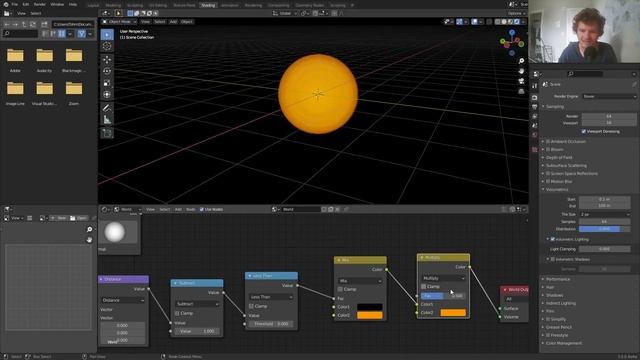Screen dimensions: 640x360
Task: Expand the Color Management panel
Action: pyautogui.click(x=563, y=343)
